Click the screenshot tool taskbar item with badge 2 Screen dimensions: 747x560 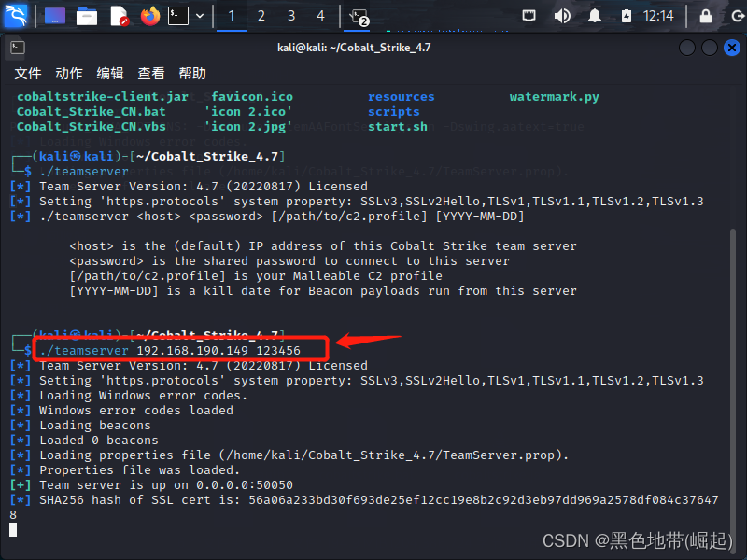coord(358,13)
